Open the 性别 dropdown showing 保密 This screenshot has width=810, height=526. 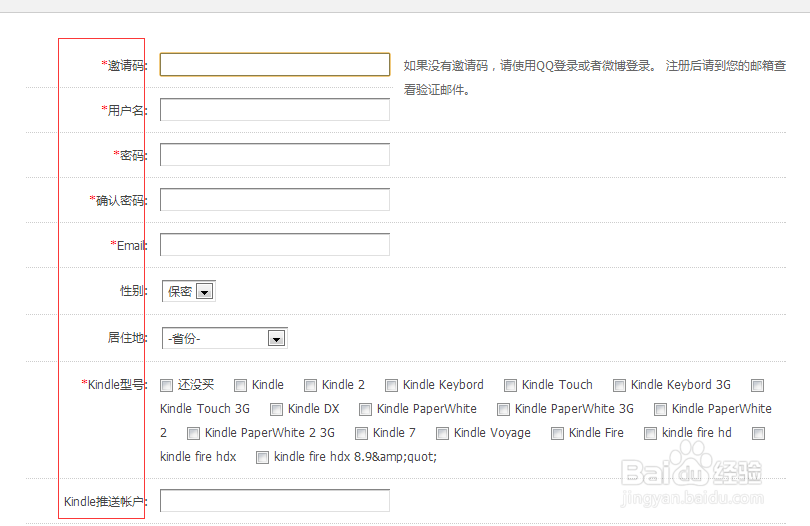tap(189, 291)
